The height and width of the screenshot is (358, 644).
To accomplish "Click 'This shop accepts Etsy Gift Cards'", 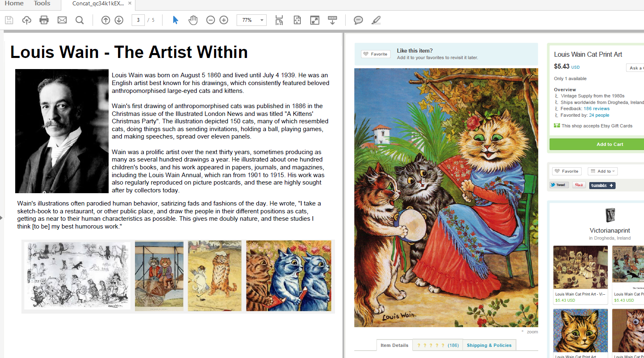I will coord(597,126).
